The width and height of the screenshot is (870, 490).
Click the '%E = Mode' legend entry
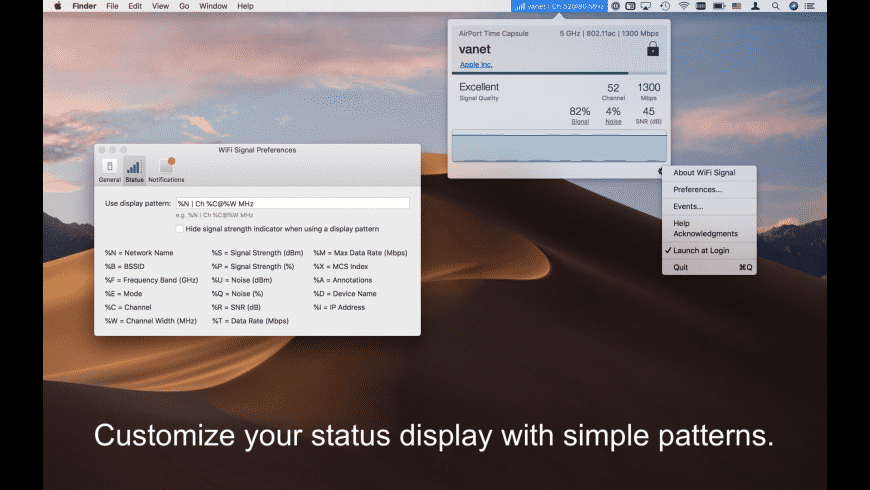pos(123,294)
